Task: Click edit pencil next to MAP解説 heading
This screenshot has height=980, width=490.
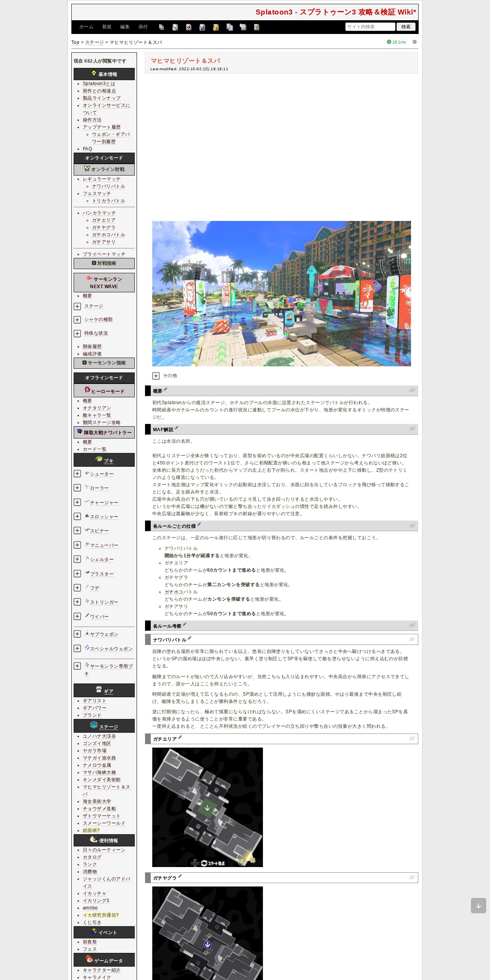Action: (x=176, y=428)
